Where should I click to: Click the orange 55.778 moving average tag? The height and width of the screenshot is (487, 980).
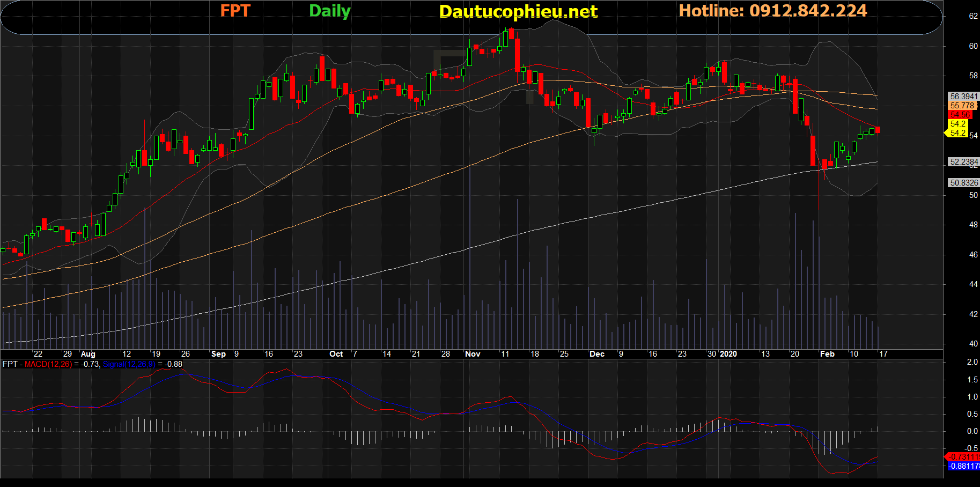point(962,106)
